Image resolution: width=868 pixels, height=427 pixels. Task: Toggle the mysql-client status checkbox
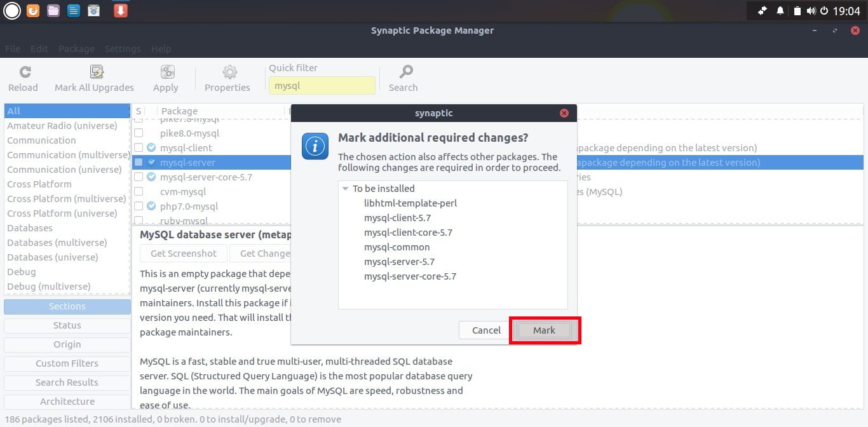[139, 148]
